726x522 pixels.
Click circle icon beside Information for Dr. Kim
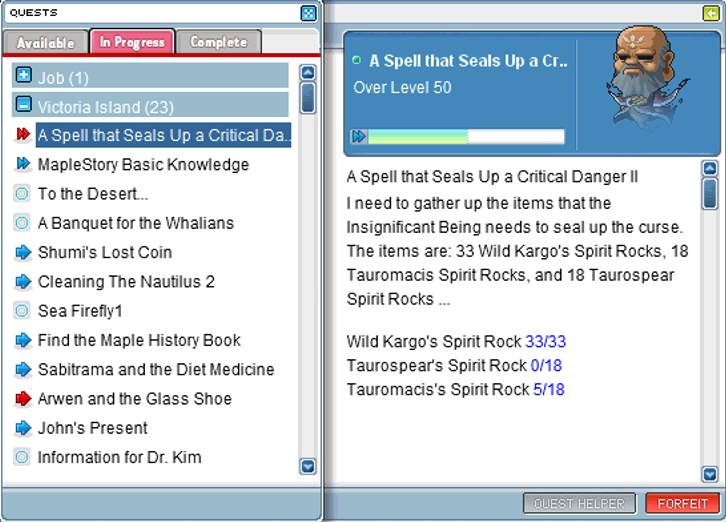coord(22,457)
